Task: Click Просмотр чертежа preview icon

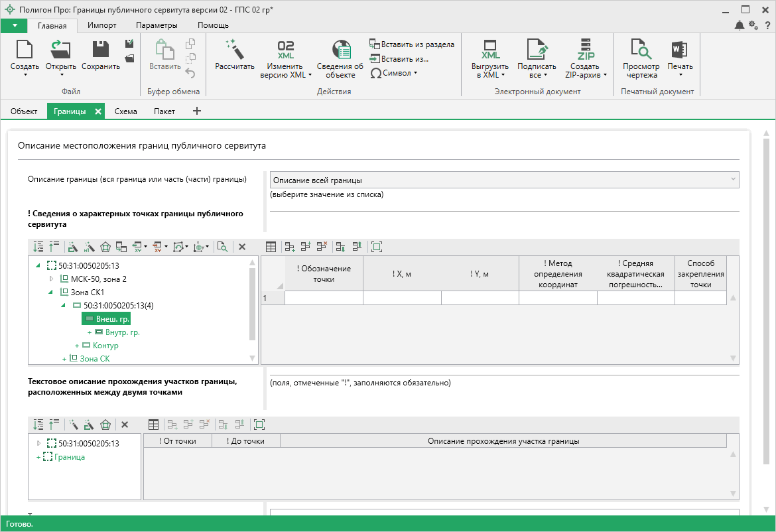Action: pos(641,50)
